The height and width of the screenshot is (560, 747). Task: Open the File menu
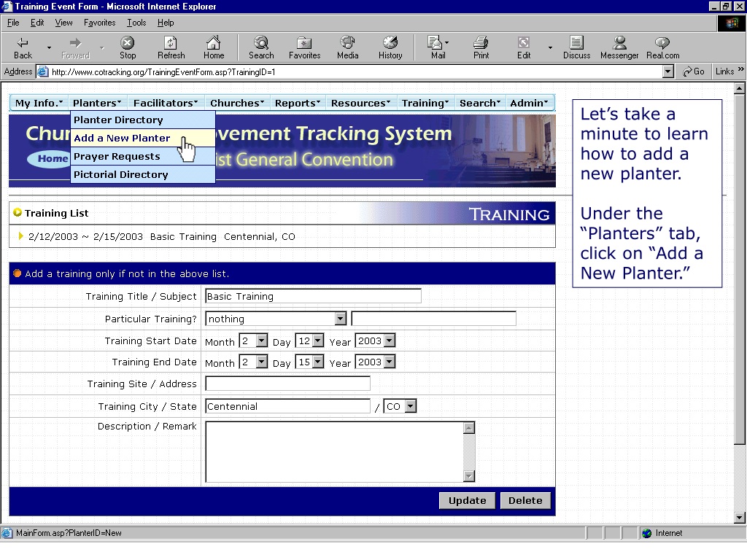[x=13, y=23]
